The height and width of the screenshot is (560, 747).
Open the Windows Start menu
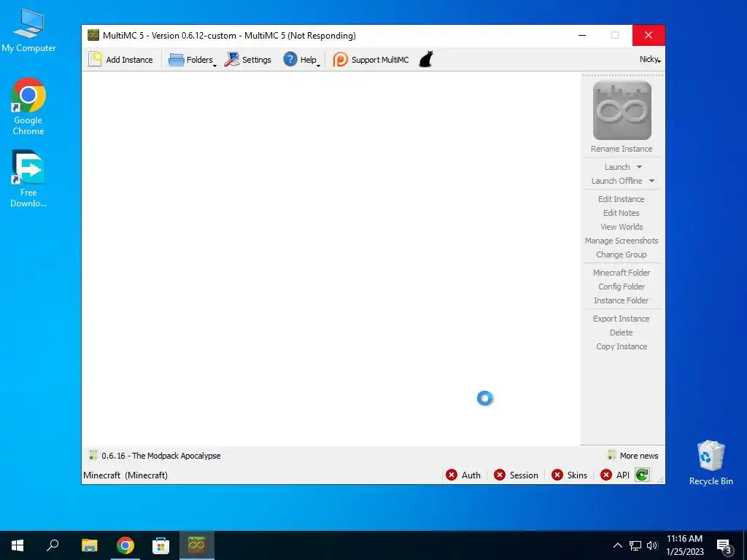point(18,545)
